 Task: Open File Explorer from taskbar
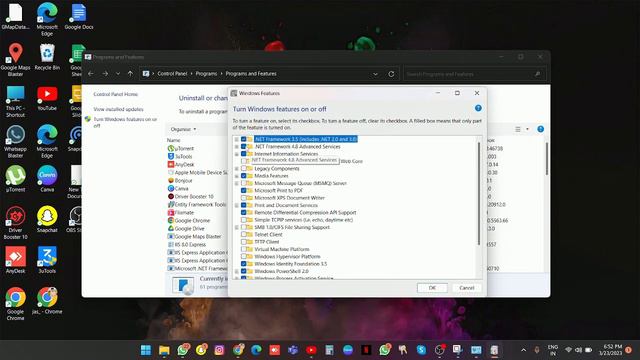164,350
